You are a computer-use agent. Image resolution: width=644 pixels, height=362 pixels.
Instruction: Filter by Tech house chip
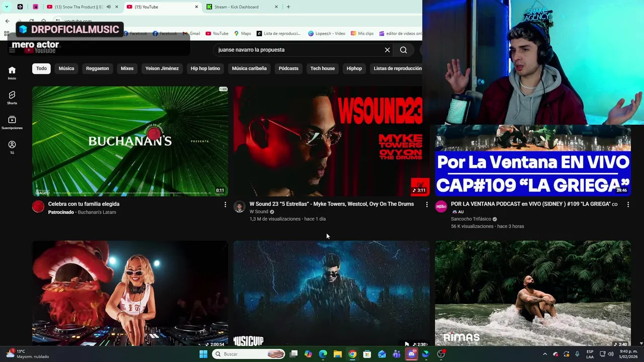point(323,68)
